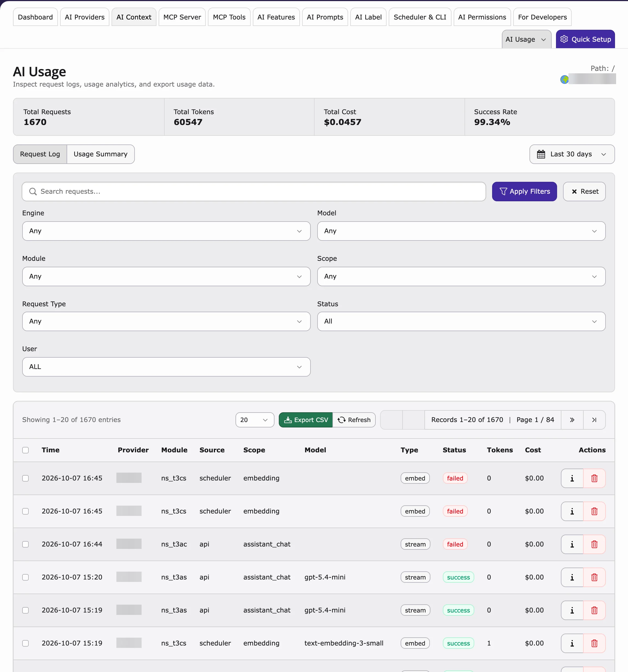This screenshot has width=628, height=672.
Task: Check the 2026-10-07 15:20 row
Action: click(x=25, y=577)
